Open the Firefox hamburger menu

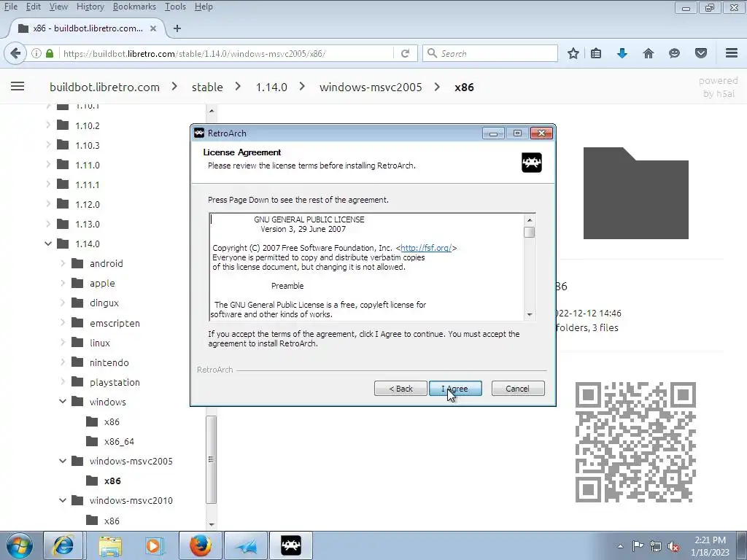coord(732,53)
